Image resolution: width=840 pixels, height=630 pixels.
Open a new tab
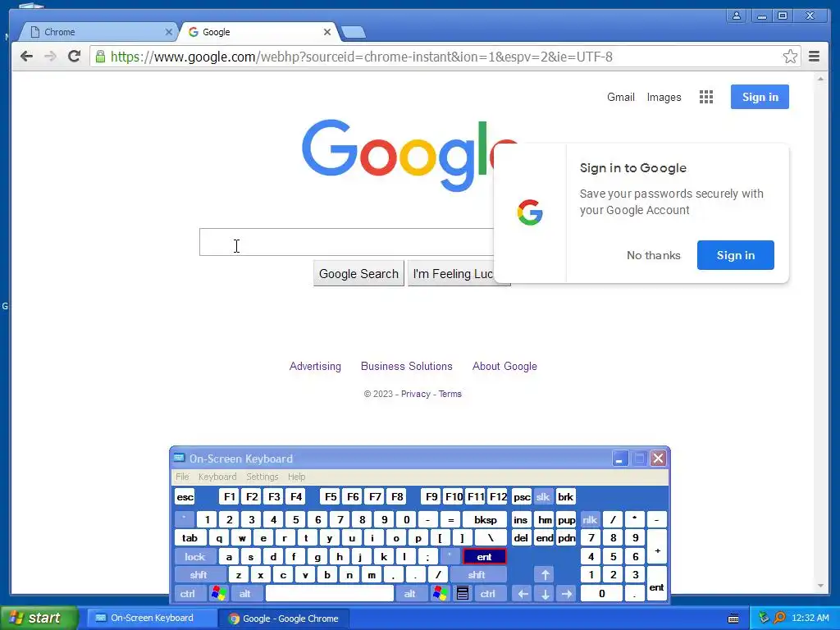[354, 32]
